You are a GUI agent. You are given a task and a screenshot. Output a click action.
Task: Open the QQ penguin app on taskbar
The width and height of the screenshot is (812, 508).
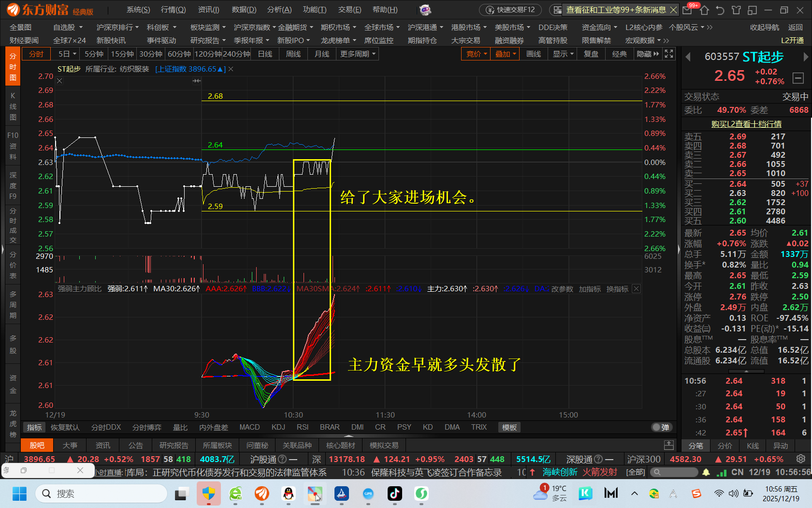[x=289, y=493]
